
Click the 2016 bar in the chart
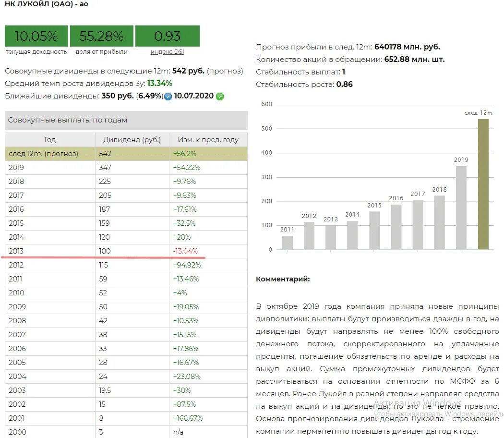[x=396, y=227]
